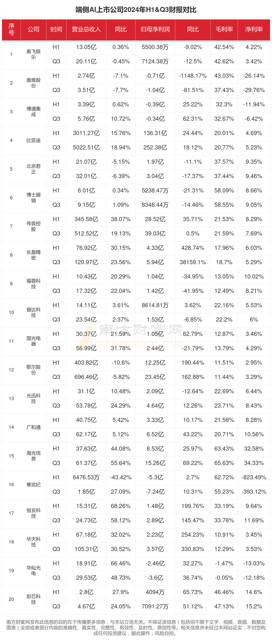272x644 pixels.
Task: Click the -823.49% net margin cell
Action: click(x=254, y=477)
